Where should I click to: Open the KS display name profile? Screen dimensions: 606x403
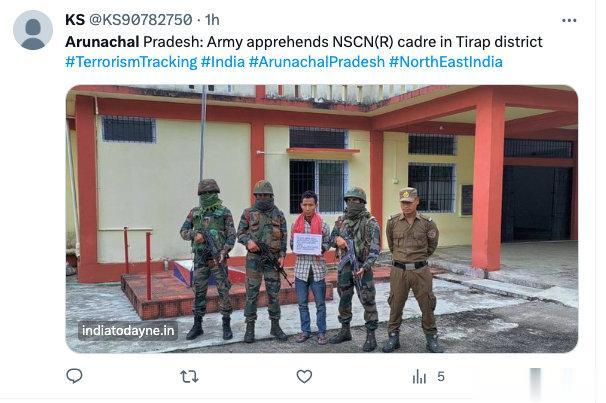coord(75,20)
